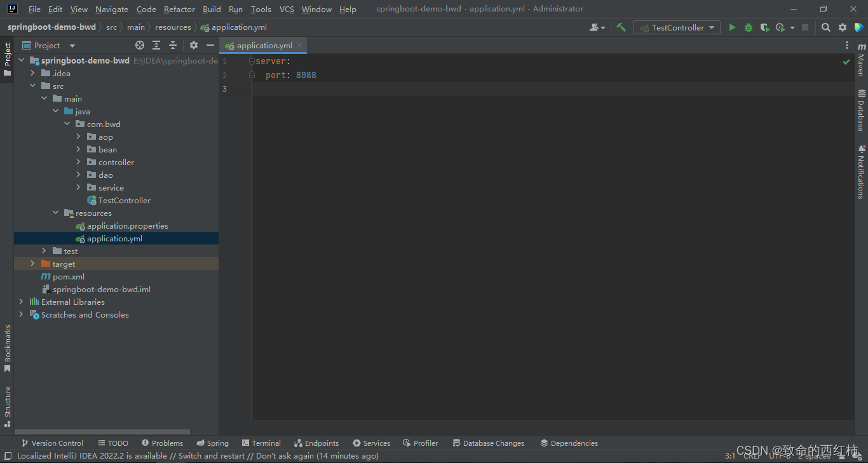Collapse All icon in Project panel header
This screenshot has width=868, height=463.
point(173,45)
